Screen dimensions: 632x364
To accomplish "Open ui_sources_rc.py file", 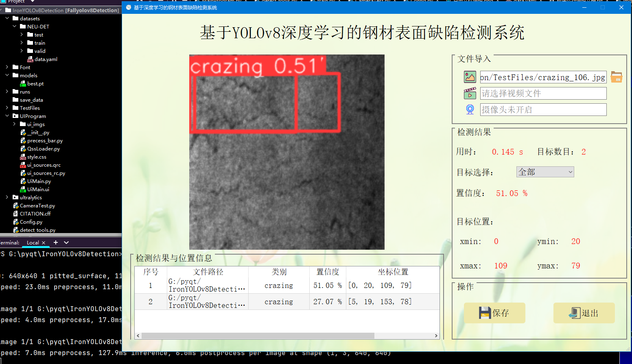I will point(43,173).
